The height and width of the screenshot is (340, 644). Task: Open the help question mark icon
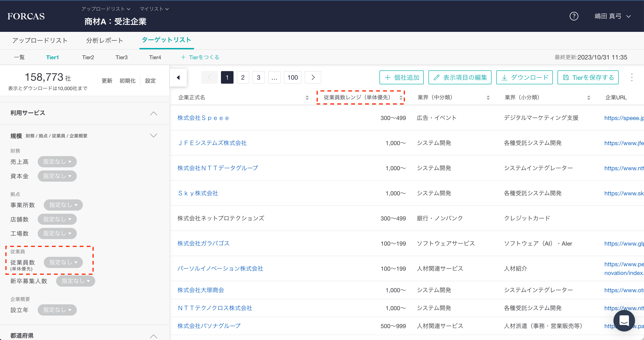pos(574,16)
